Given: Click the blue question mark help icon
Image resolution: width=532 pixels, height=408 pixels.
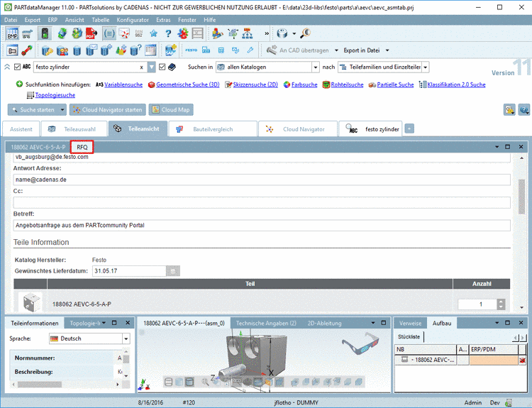Looking at the screenshot, I should (x=168, y=33).
